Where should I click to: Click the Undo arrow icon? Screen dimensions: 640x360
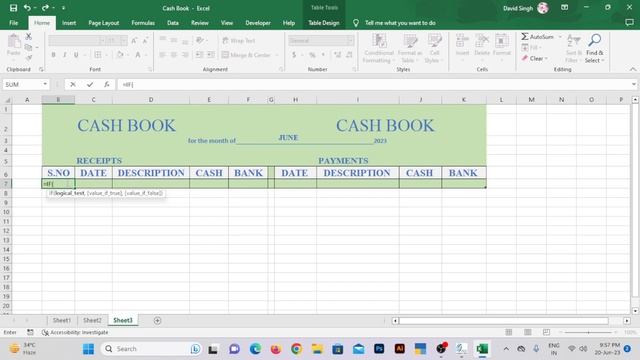pyautogui.click(x=27, y=8)
